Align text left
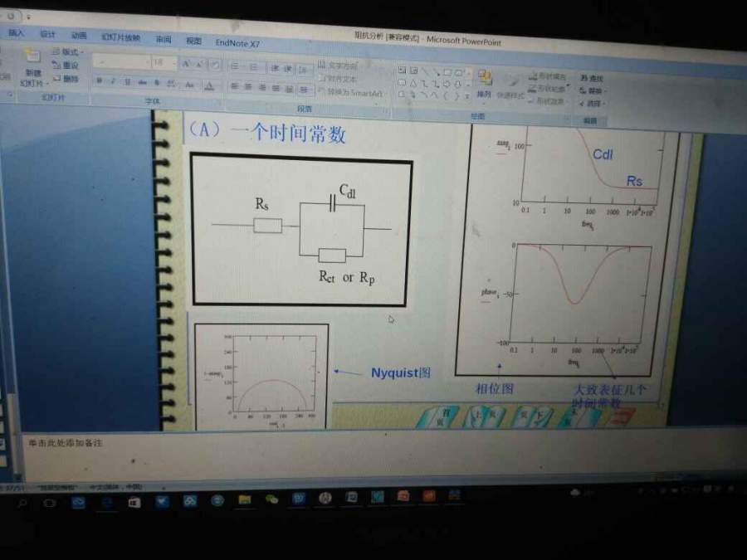 [234, 86]
